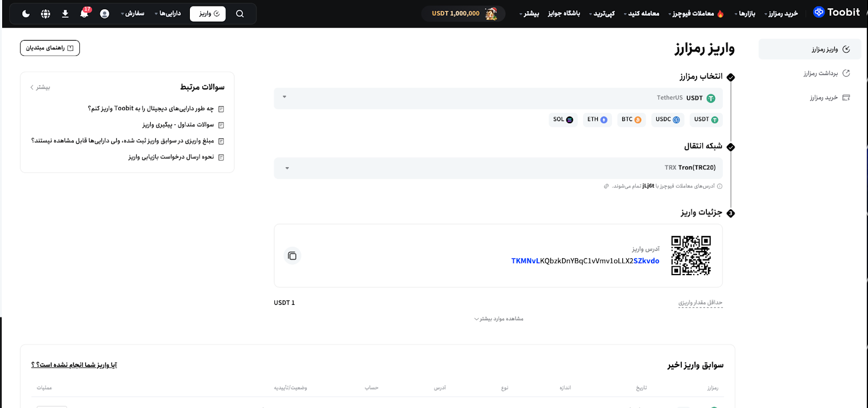Toggle dark mode with the moon icon
This screenshot has height=408, width=868.
[26, 14]
